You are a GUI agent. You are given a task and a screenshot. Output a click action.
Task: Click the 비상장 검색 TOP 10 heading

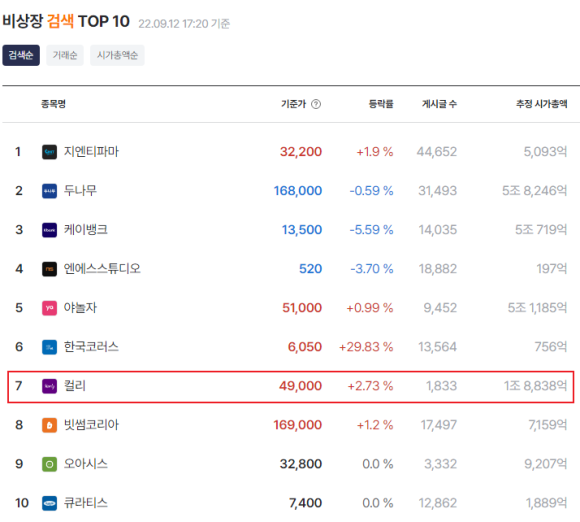66,21
